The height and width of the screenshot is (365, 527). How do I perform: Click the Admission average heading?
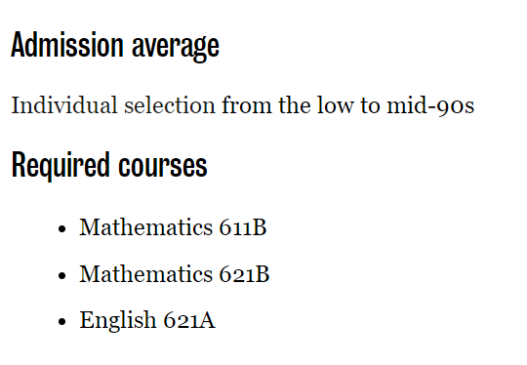115,46
